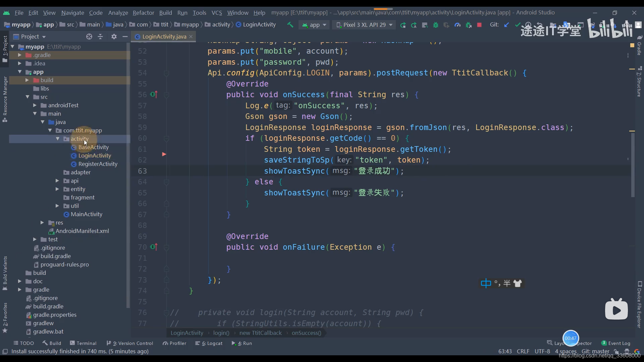
Task: Click the Git Commit green checkmark
Action: pos(518,25)
